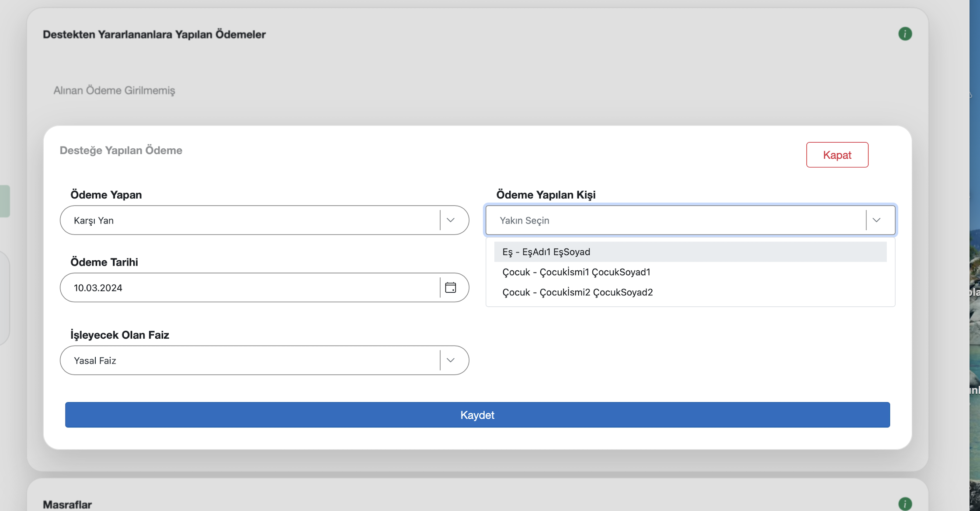The image size is (980, 511).
Task: Click info icon beside Destekten Yararlananlara Yapılan Ödemeler
Action: 905,34
